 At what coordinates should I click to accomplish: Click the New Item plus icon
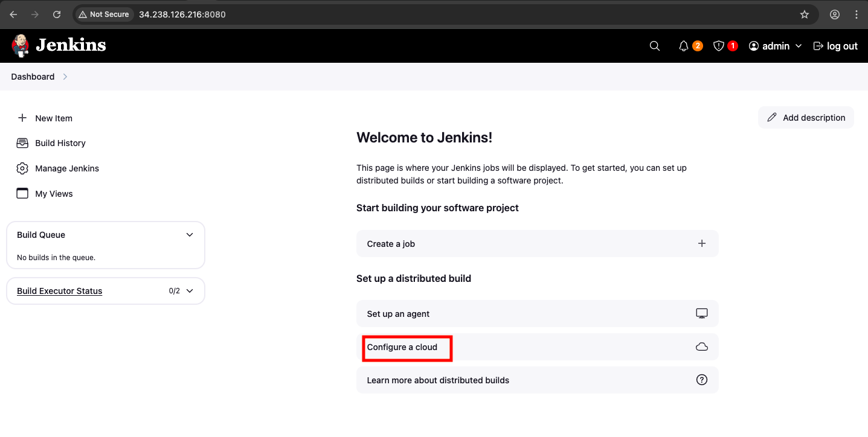[22, 118]
